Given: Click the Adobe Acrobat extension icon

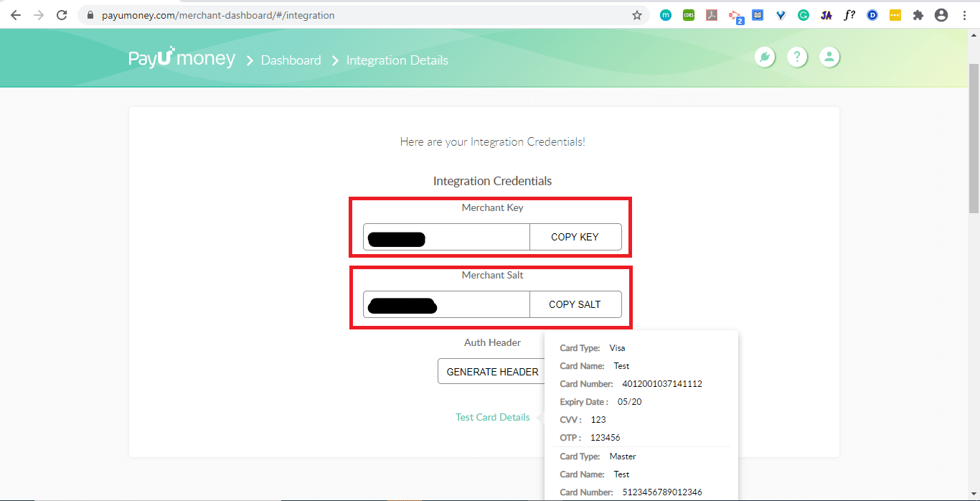Looking at the screenshot, I should point(712,15).
